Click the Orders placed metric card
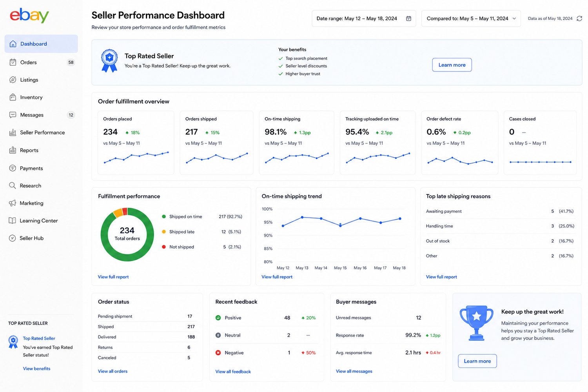 point(136,143)
